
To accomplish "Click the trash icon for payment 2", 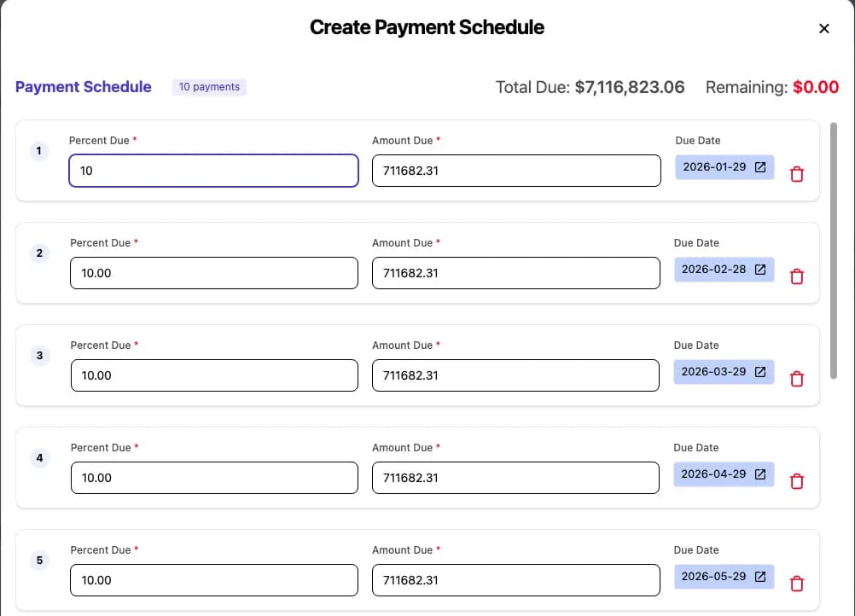I will pos(797,276).
